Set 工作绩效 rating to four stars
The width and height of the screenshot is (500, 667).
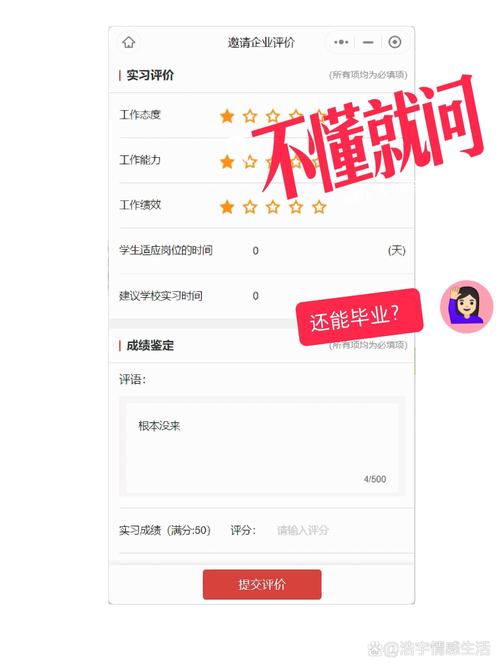[296, 207]
